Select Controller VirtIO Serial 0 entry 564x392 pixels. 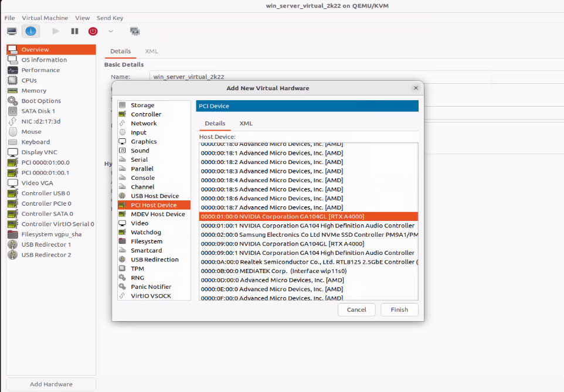coord(51,224)
